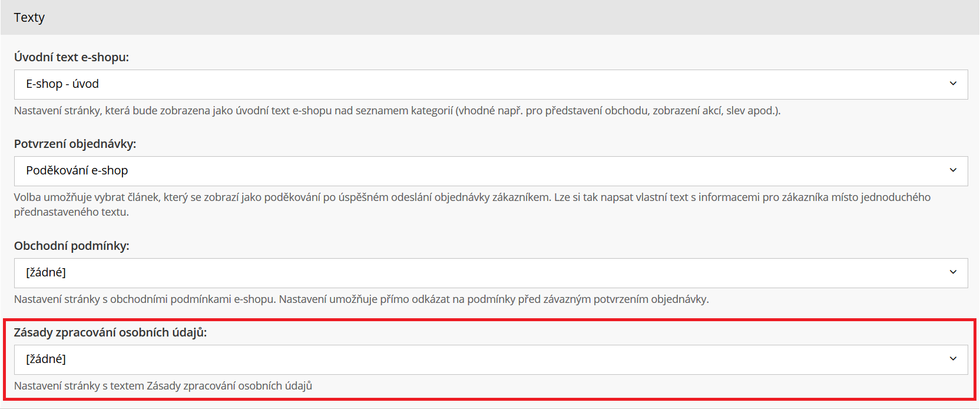Click the help text about úvodní text e-shopu

click(397, 111)
